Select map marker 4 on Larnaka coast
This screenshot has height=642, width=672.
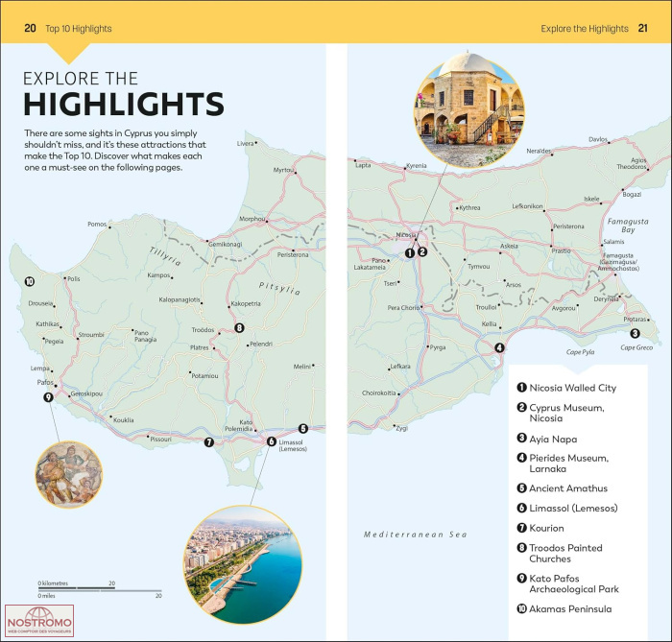pos(499,348)
